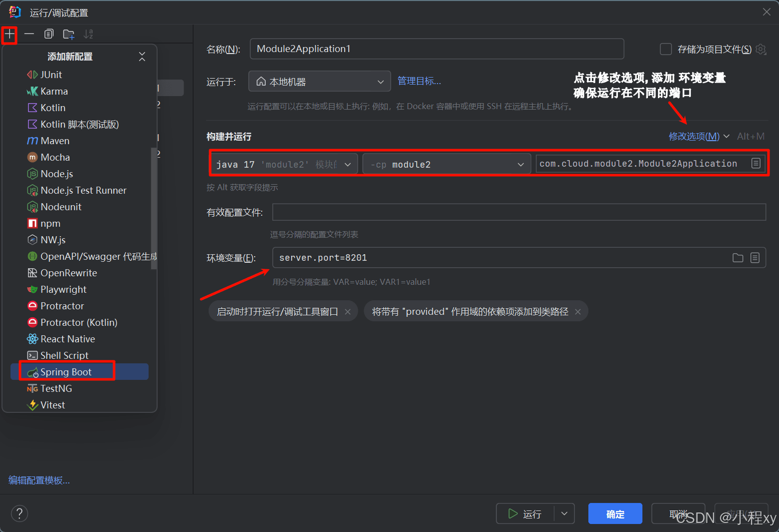The image size is (779, 532).
Task: Open environment variables editor list icon
Action: click(755, 258)
